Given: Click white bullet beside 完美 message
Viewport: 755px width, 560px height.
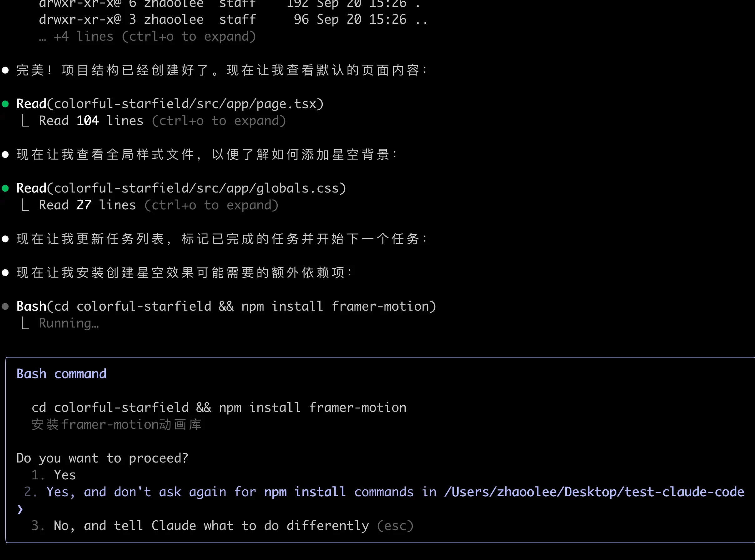Looking at the screenshot, I should click(5, 70).
